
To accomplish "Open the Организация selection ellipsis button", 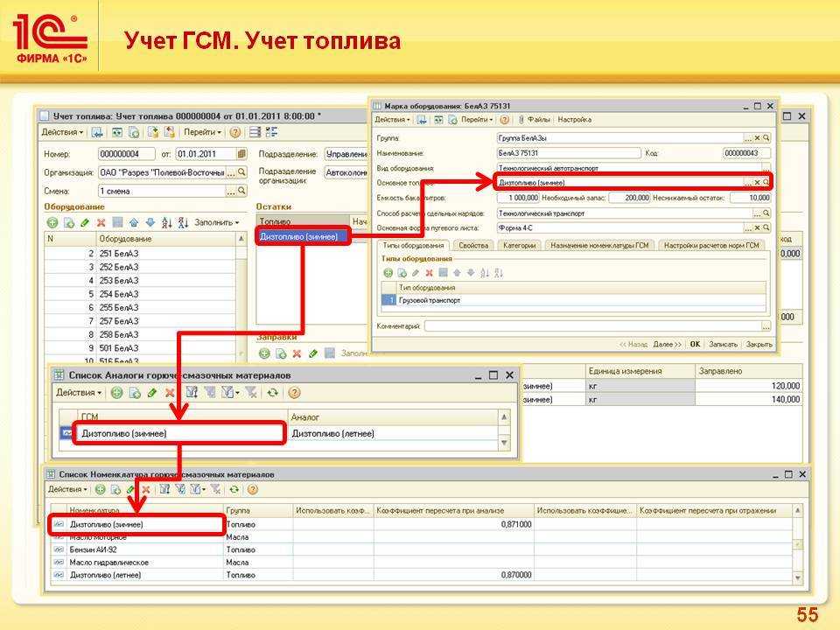I will [x=231, y=172].
